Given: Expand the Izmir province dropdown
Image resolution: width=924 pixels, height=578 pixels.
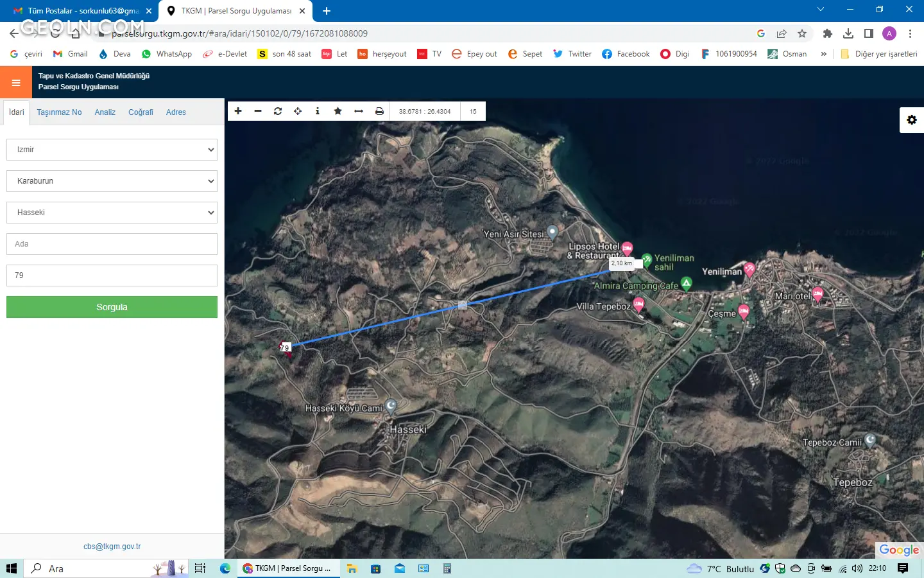Looking at the screenshot, I should [x=112, y=150].
